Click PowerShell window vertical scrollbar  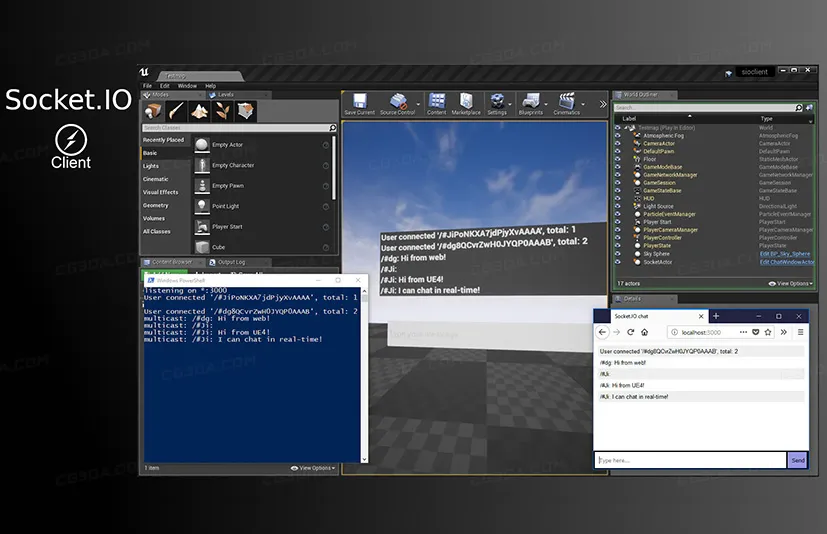(364, 375)
